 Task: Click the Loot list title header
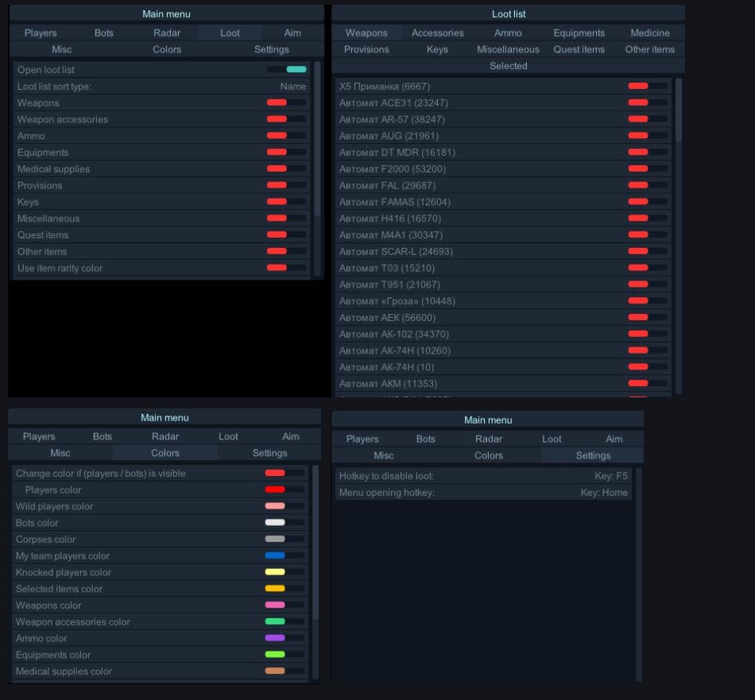[508, 14]
